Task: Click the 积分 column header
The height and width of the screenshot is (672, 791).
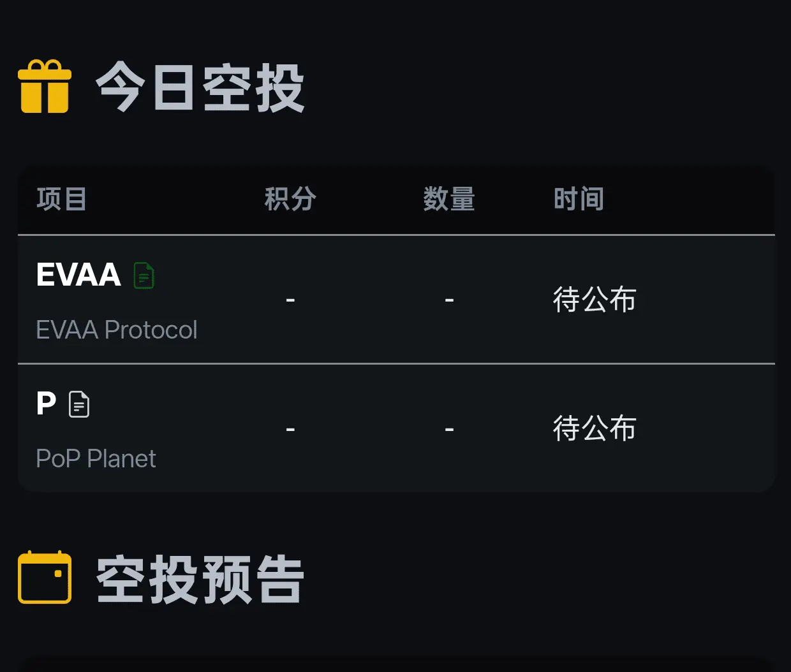Action: point(290,199)
